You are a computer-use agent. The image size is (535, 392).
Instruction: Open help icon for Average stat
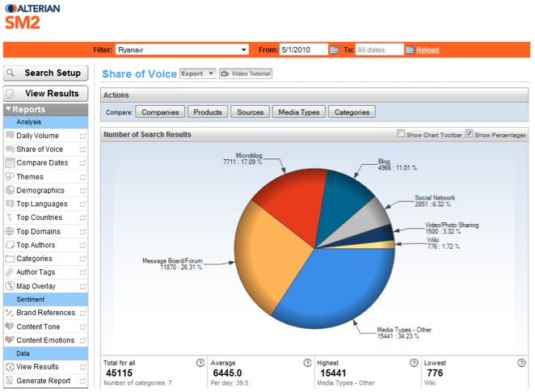[x=307, y=363]
